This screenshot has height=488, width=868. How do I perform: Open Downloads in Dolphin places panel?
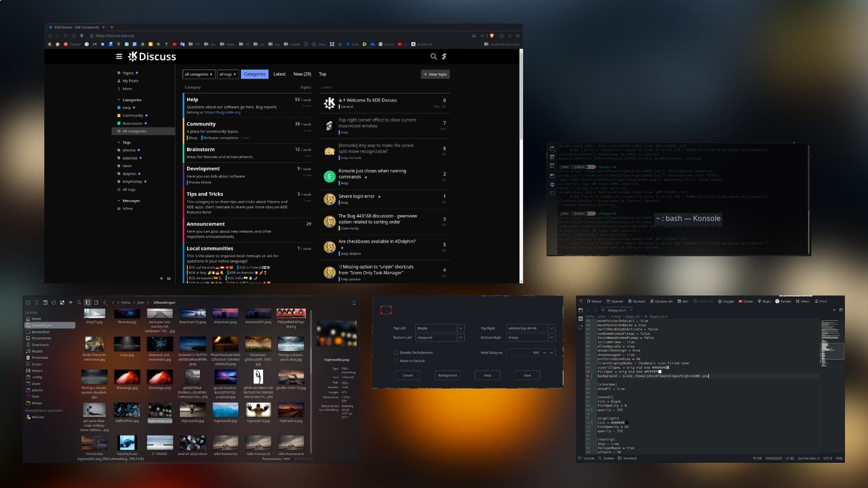tap(40, 345)
